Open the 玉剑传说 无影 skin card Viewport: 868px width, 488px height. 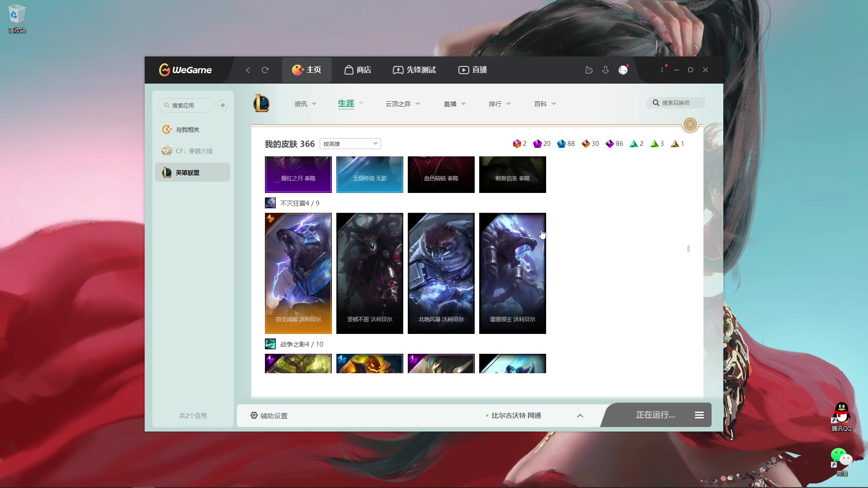(370, 174)
